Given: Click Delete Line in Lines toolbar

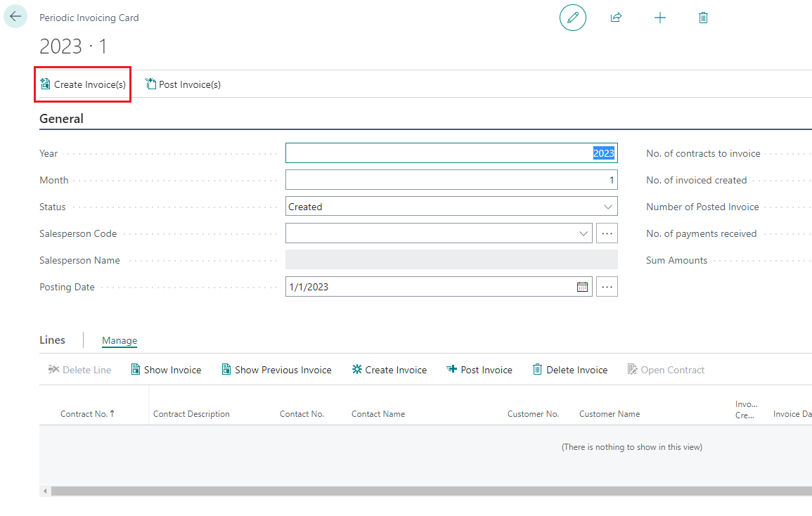Looking at the screenshot, I should 79,370.
